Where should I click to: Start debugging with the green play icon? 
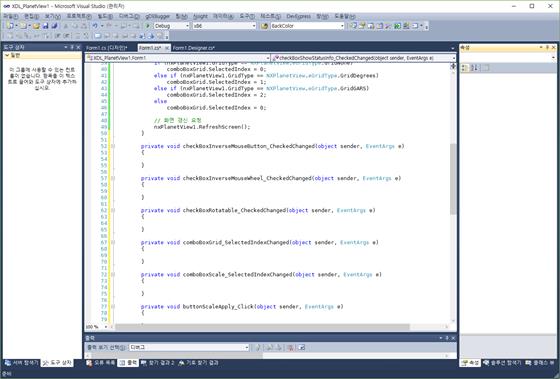point(148,26)
